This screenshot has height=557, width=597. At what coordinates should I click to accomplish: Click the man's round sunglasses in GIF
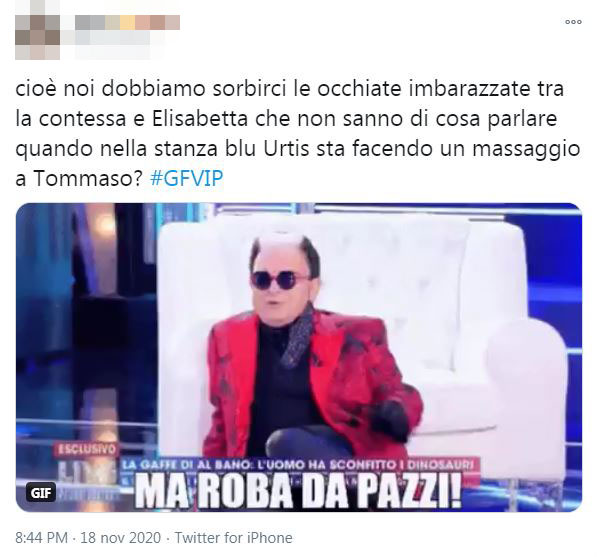[x=281, y=280]
